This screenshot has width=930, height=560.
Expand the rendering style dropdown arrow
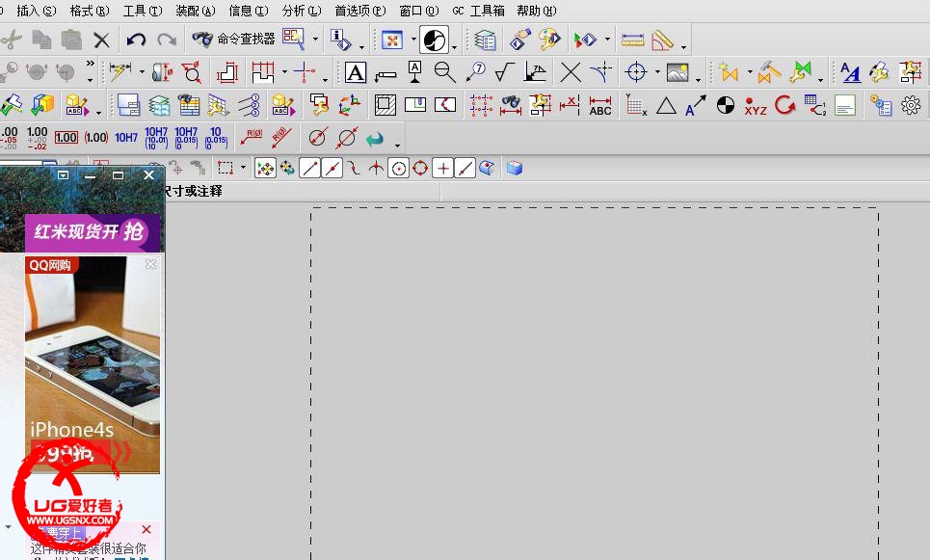pyautogui.click(x=454, y=46)
